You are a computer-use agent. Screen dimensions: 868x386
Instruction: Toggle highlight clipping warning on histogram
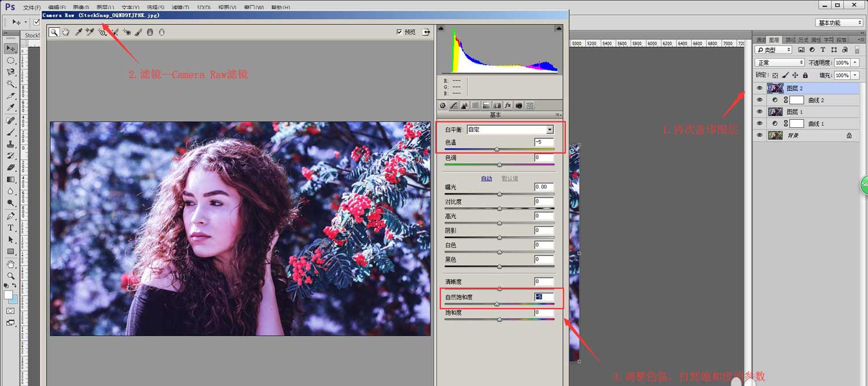click(x=558, y=28)
